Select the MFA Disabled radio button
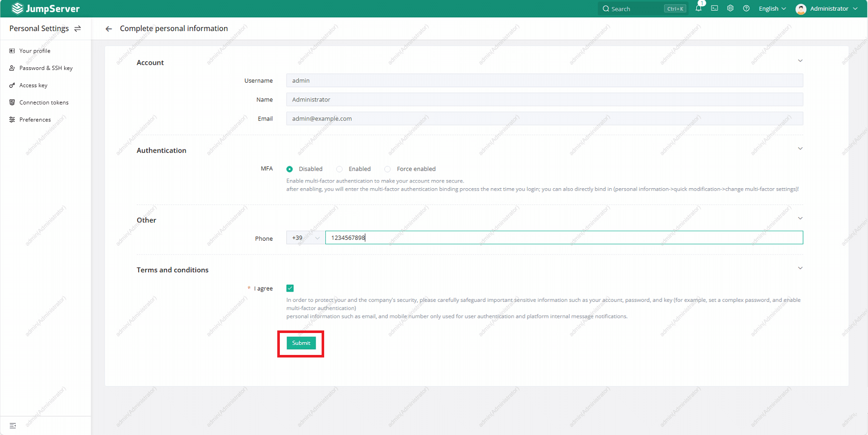The height and width of the screenshot is (435, 868). point(290,169)
